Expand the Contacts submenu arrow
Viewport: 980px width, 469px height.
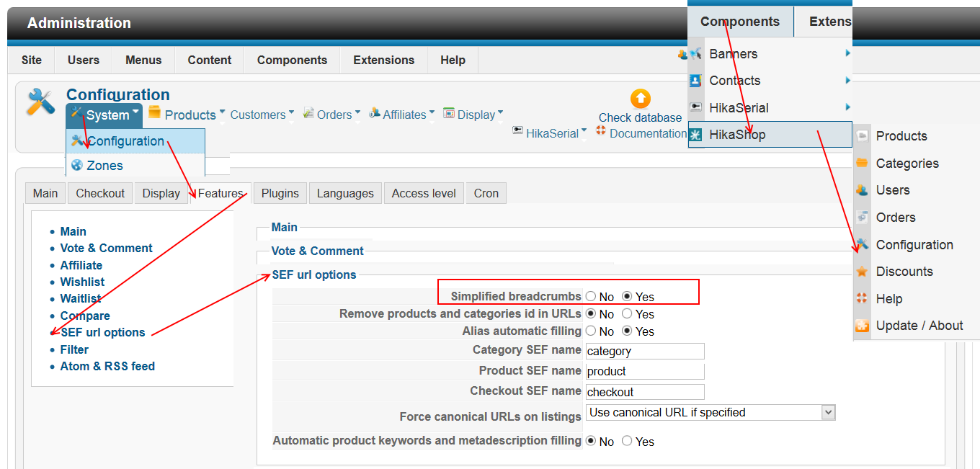[x=847, y=81]
